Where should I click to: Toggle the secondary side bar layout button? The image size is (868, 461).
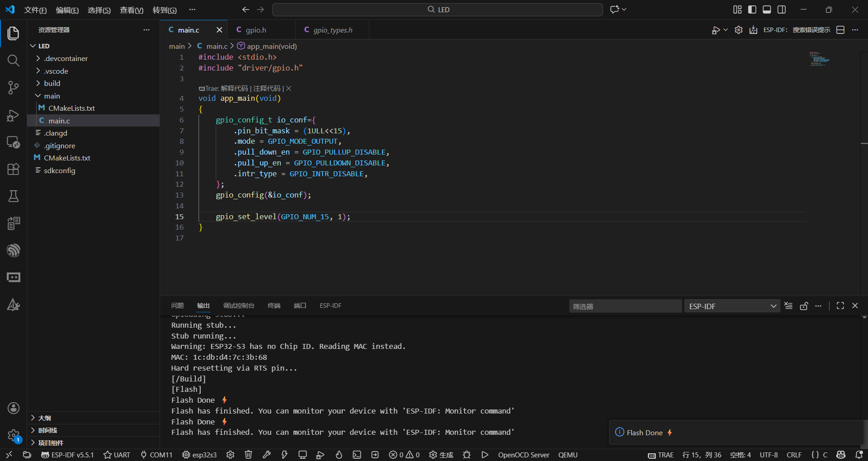click(x=782, y=9)
